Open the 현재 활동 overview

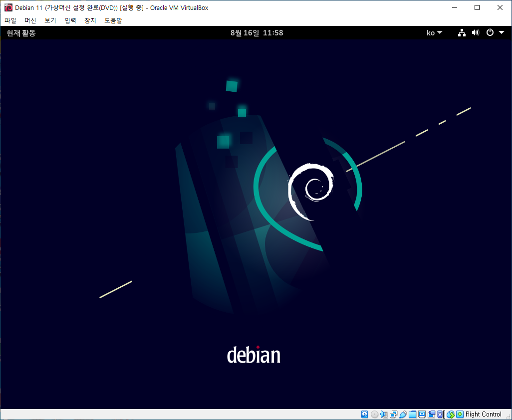point(21,33)
